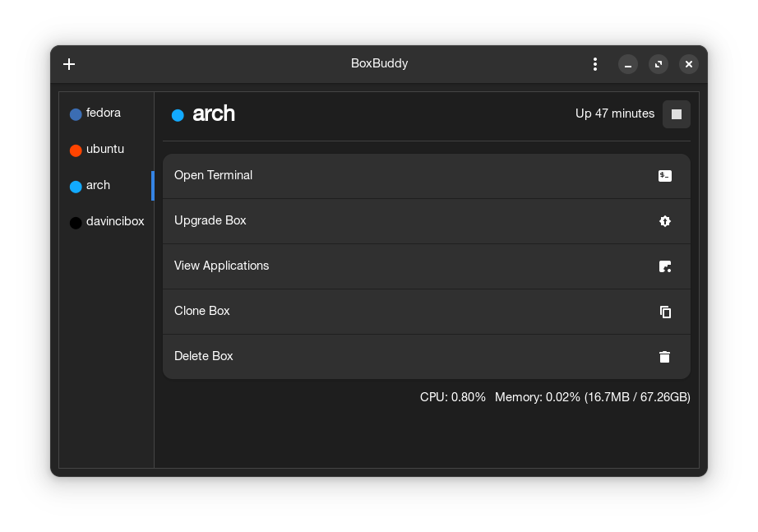This screenshot has height=532, width=758.
Task: Click the View Applications label
Action: click(x=221, y=266)
